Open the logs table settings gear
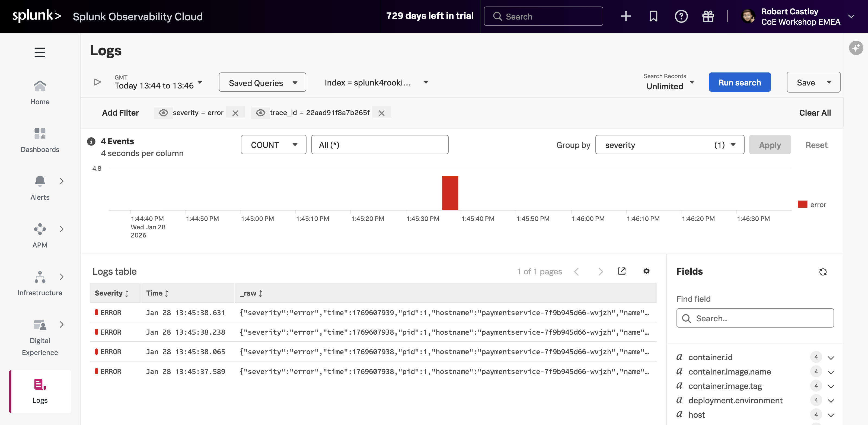Screen dimensions: 868x425 coord(646,271)
